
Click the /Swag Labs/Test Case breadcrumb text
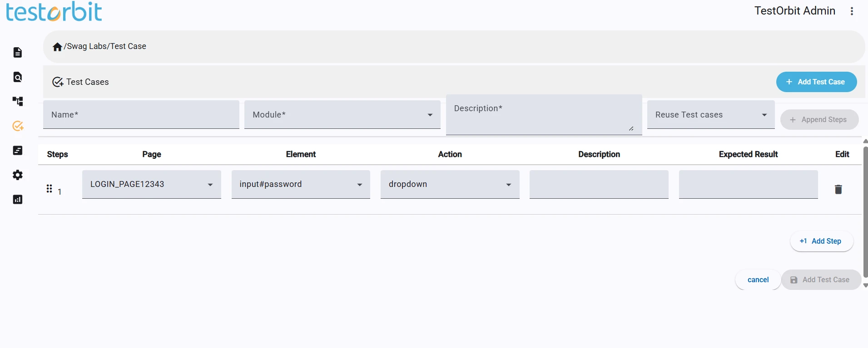click(105, 46)
